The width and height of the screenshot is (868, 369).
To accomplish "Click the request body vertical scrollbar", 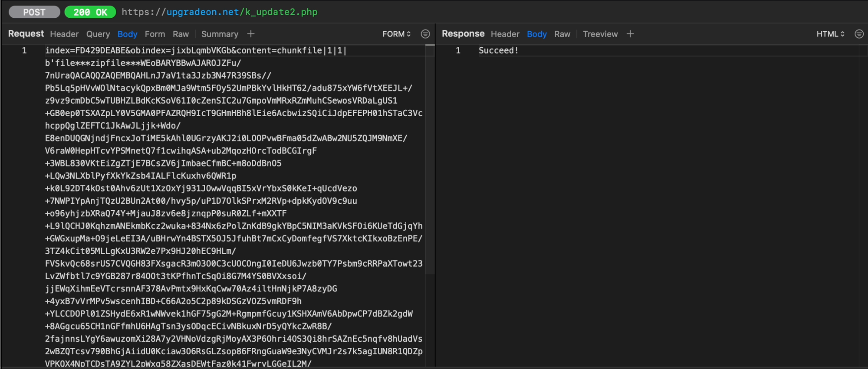I will [x=430, y=160].
